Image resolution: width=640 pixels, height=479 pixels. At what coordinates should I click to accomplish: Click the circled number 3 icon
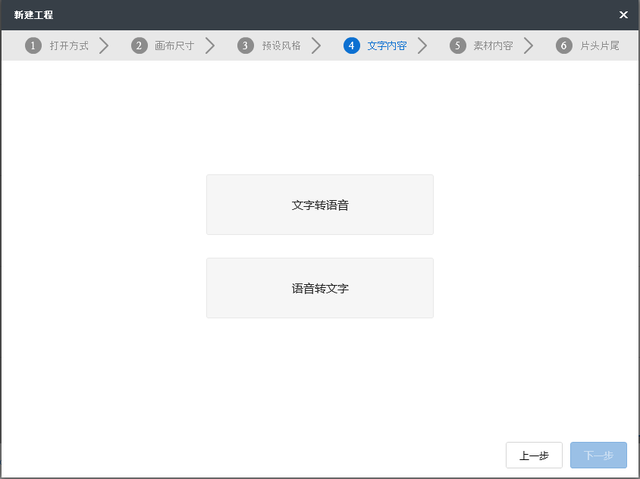pos(245,46)
